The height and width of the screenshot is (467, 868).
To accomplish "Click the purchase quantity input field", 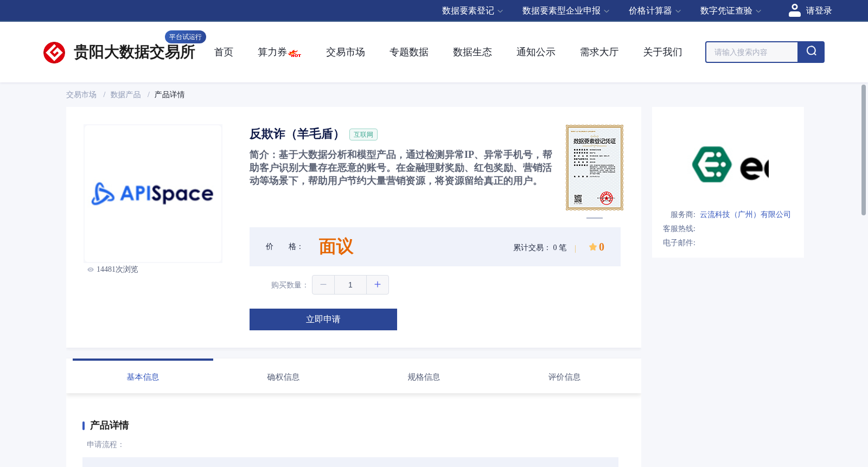I will click(350, 285).
